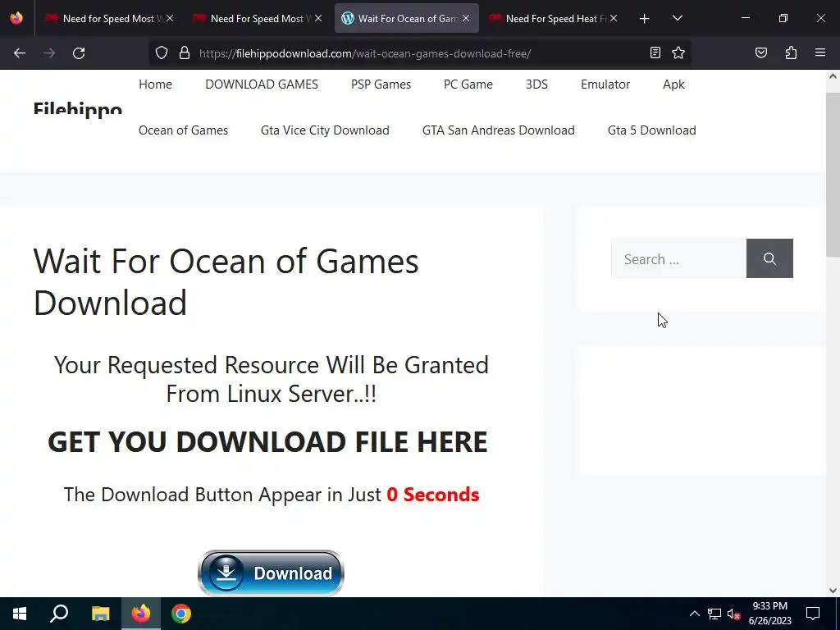The width and height of the screenshot is (840, 630).
Task: Click the site security padlock icon
Action: (185, 52)
